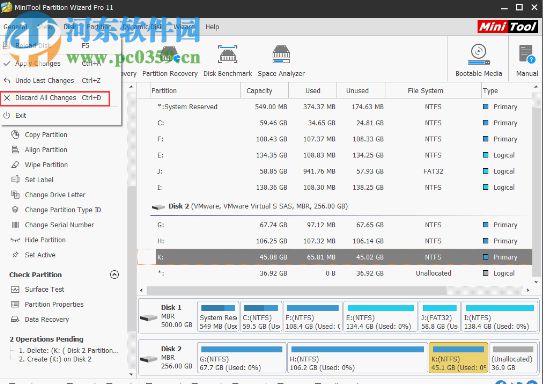The width and height of the screenshot is (548, 384).
Task: Sort by Type column header
Action: pos(507,90)
